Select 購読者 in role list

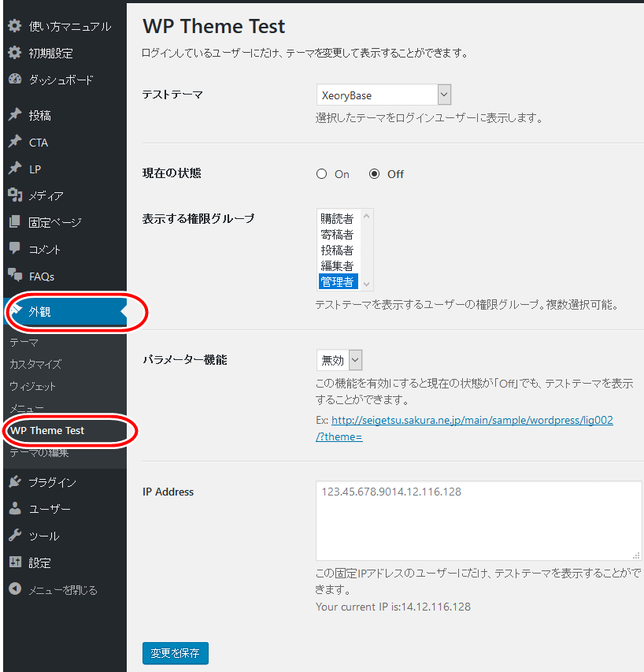[x=338, y=218]
